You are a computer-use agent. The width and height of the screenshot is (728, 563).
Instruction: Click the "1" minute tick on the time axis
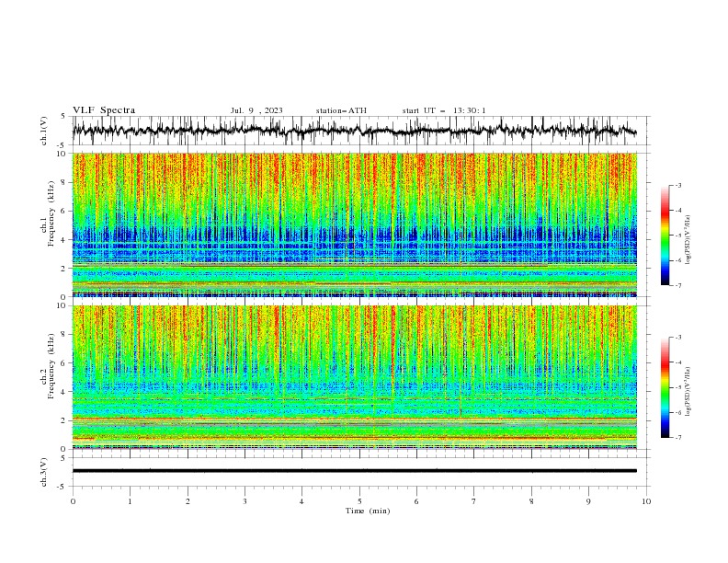[130, 501]
